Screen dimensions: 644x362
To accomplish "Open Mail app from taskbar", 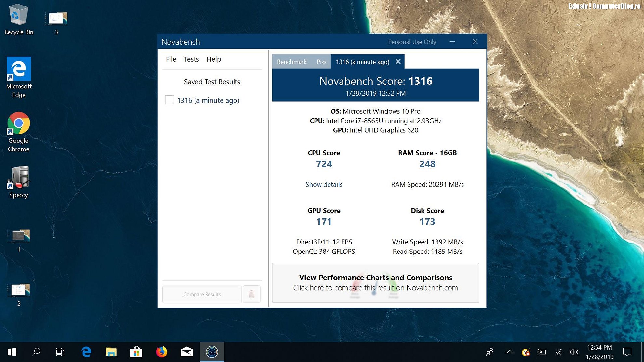I will 187,352.
